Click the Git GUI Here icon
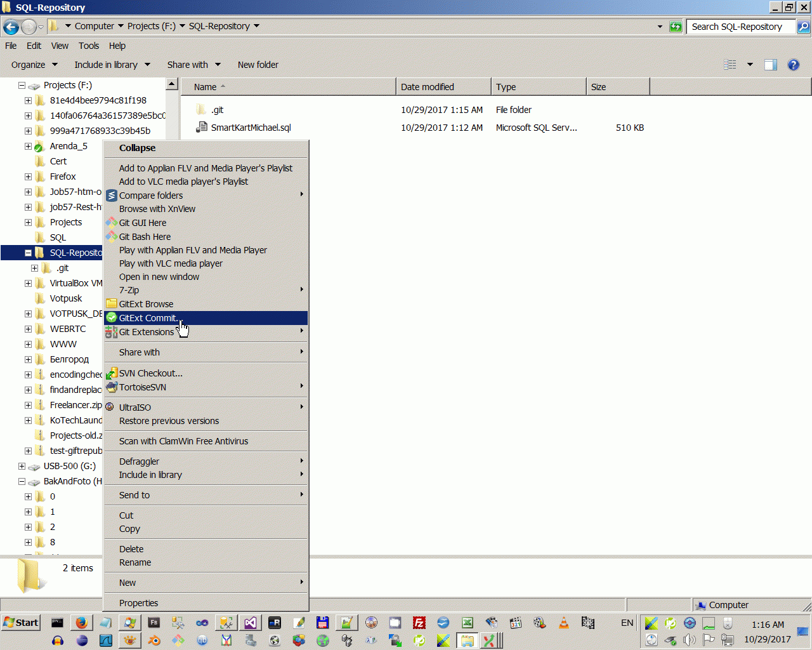 click(x=112, y=223)
